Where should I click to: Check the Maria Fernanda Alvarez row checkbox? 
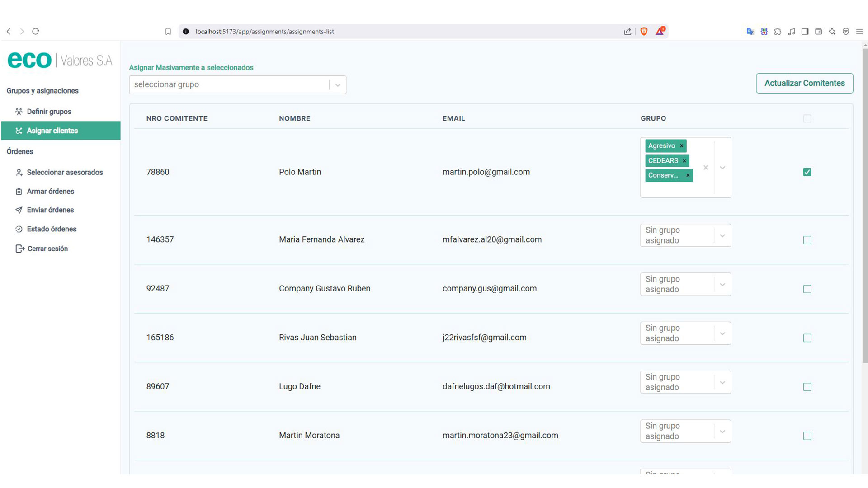click(807, 240)
